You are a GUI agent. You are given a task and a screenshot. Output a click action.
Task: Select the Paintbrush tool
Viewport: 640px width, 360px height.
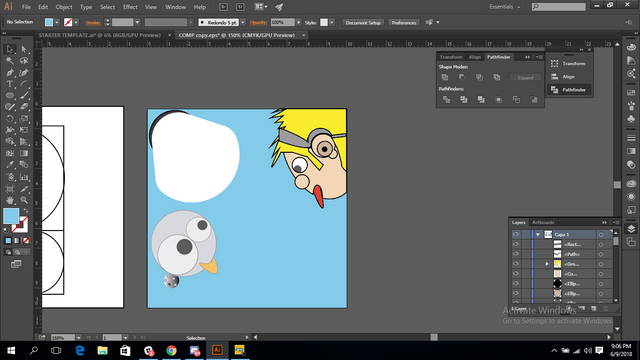(x=24, y=96)
